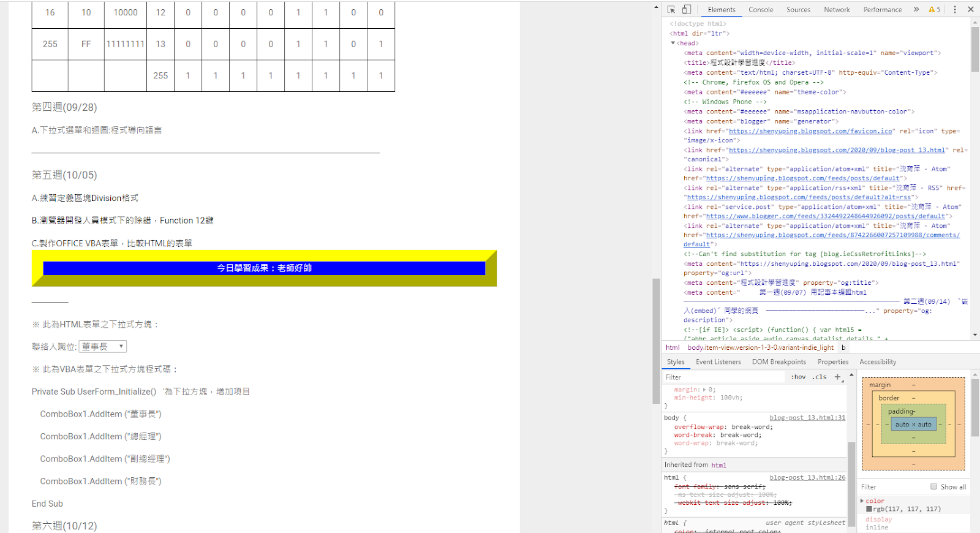
Task: Open the DevTools customize three-dot menu
Action: tap(955, 9)
